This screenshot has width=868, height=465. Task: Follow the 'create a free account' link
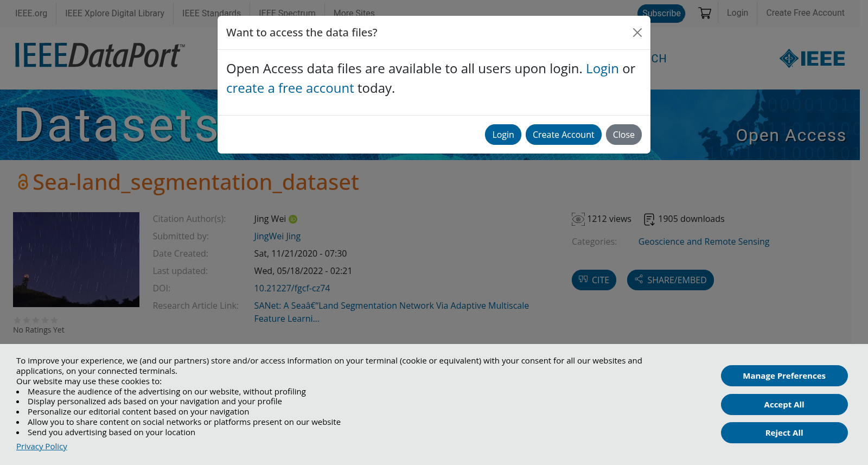(290, 88)
